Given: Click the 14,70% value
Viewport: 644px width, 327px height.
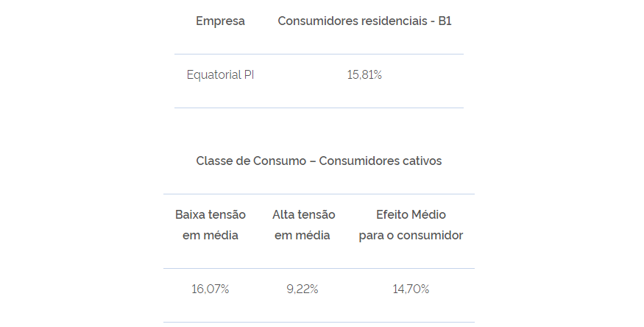Looking at the screenshot, I should 411,289.
